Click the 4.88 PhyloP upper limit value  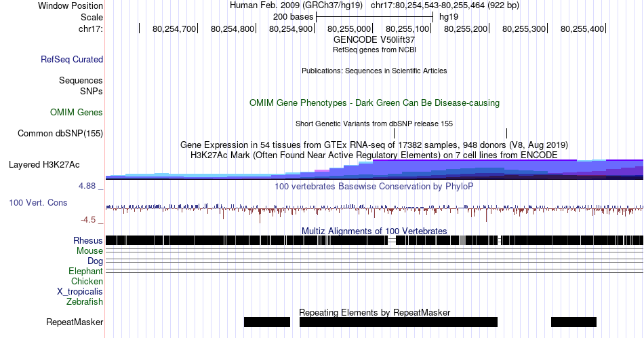point(87,186)
